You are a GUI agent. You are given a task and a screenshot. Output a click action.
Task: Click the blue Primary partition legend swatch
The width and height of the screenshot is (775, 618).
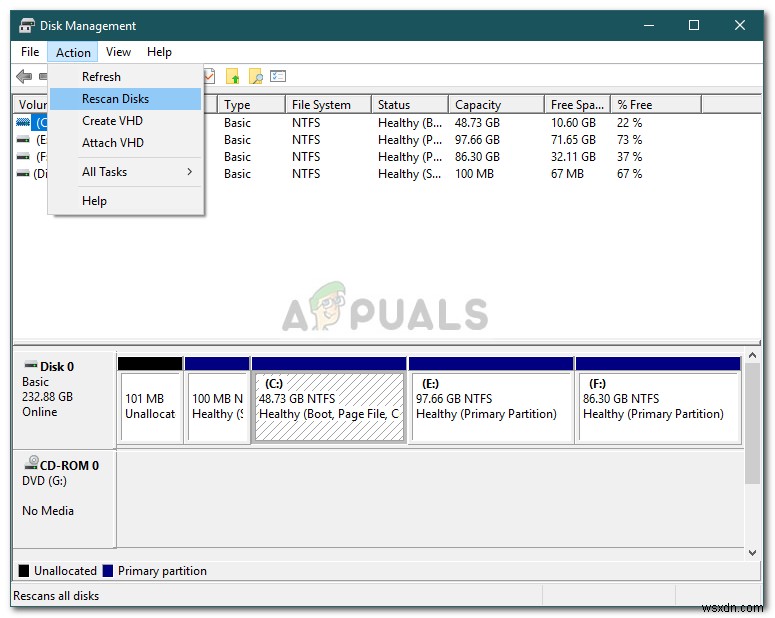pyautogui.click(x=108, y=571)
